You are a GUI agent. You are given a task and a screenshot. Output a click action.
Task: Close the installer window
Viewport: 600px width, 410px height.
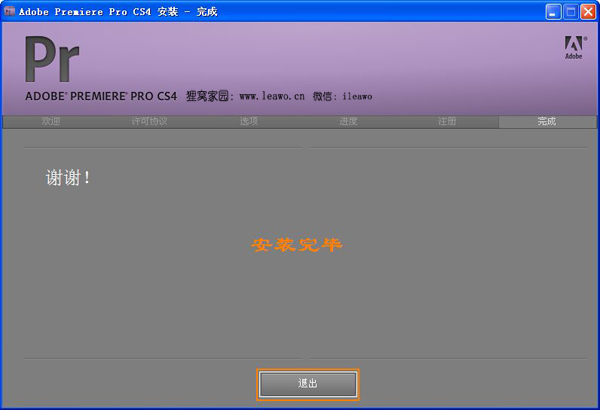coord(588,12)
